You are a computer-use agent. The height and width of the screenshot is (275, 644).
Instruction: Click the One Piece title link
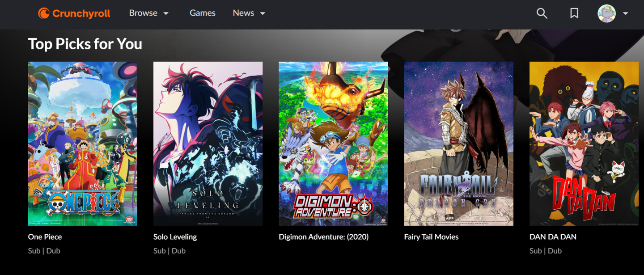click(45, 237)
